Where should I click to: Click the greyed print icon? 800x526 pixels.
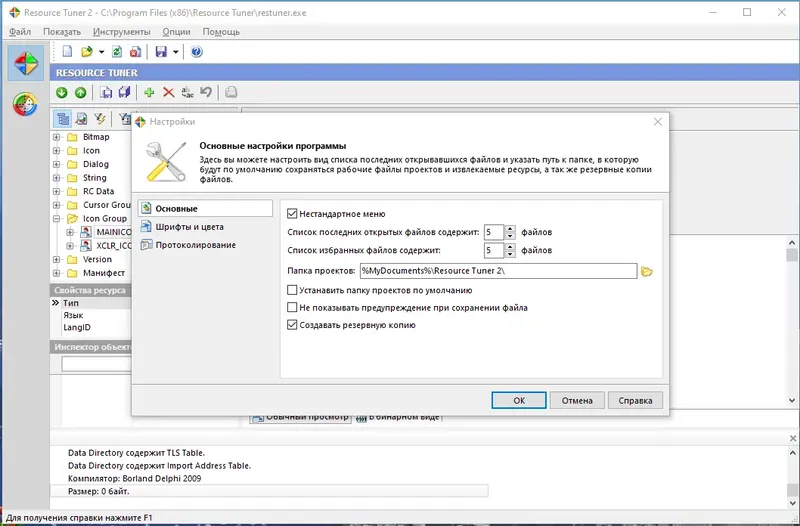pos(231,92)
